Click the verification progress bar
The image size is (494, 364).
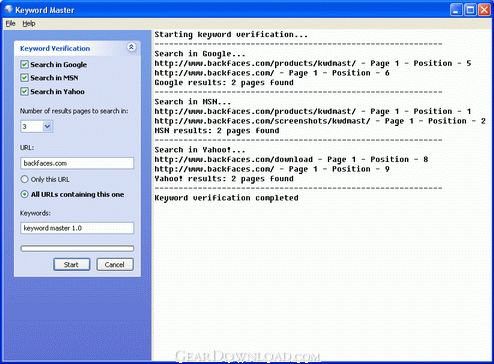pyautogui.click(x=77, y=248)
